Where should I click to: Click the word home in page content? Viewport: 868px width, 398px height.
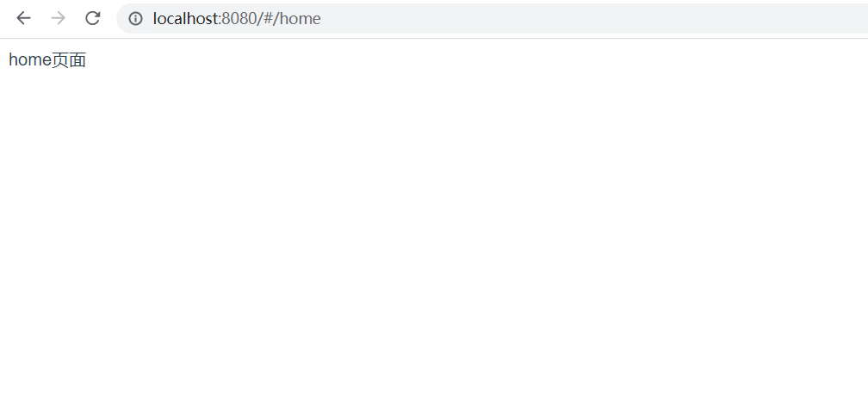coord(30,59)
